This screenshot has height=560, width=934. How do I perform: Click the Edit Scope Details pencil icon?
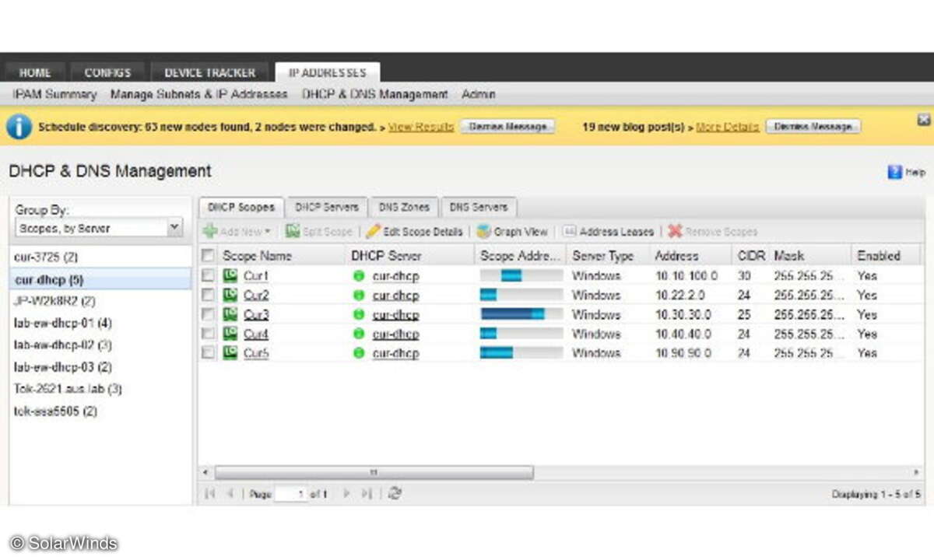373,231
